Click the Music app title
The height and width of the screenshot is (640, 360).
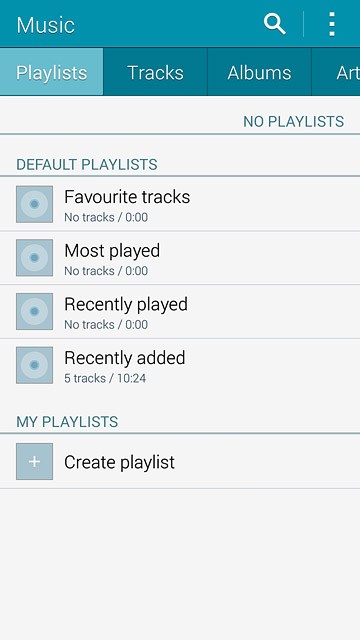coord(46,24)
